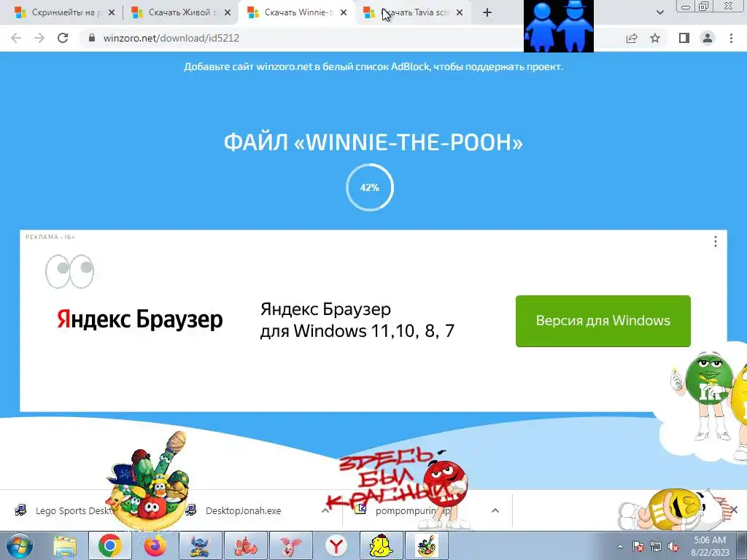
Task: Open network status tray icon
Action: tap(656, 546)
